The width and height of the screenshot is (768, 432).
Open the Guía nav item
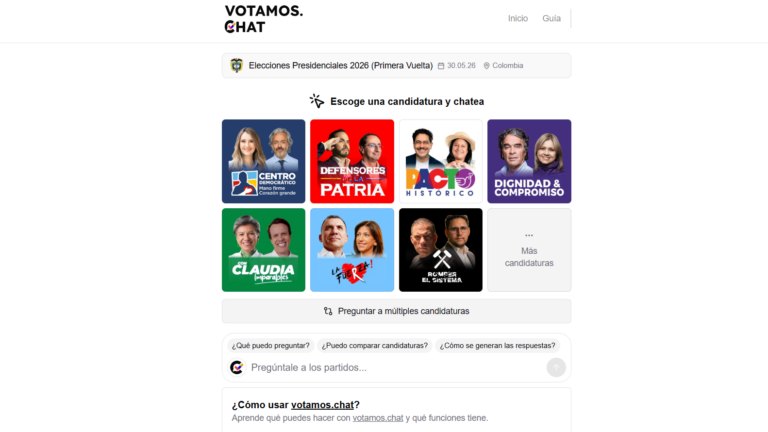click(551, 19)
